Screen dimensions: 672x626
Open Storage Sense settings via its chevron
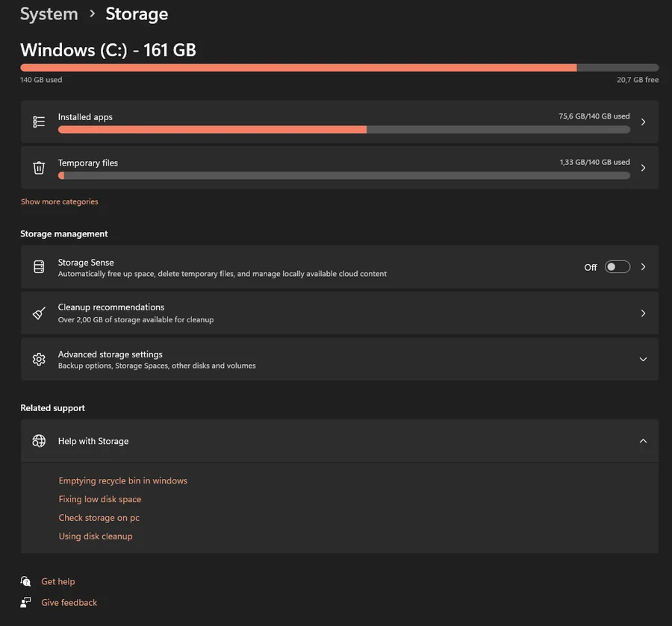click(643, 267)
